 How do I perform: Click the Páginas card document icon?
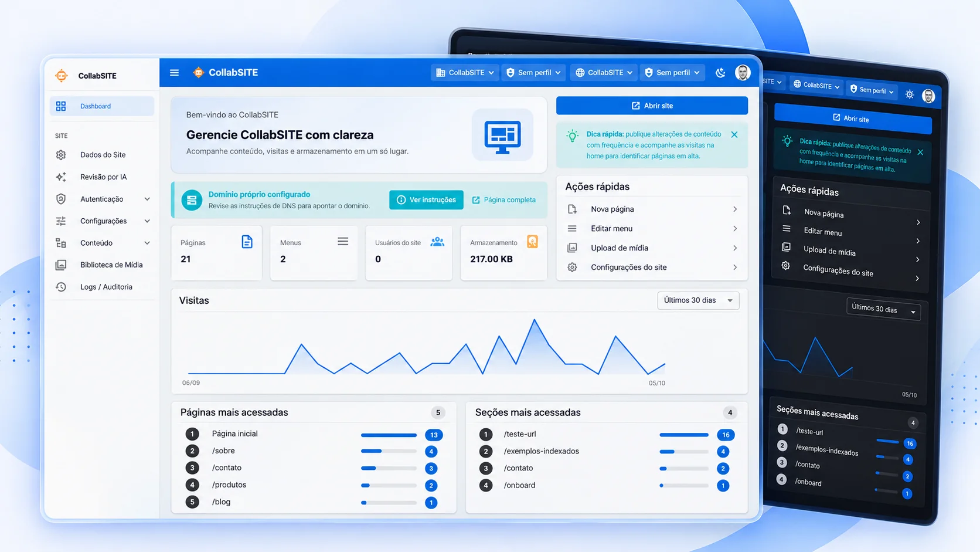[x=247, y=242]
